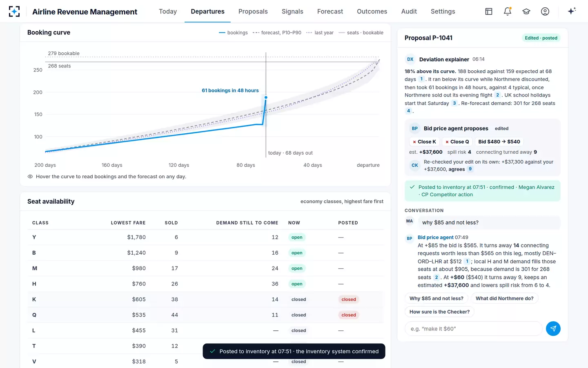Viewport: 588px width, 368px height.
Task: Click the Bid $480 → $540 chip
Action: 499,141
